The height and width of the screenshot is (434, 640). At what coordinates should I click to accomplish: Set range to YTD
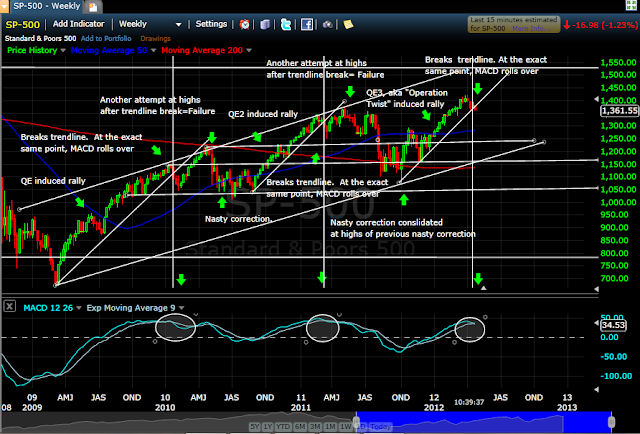(x=283, y=426)
